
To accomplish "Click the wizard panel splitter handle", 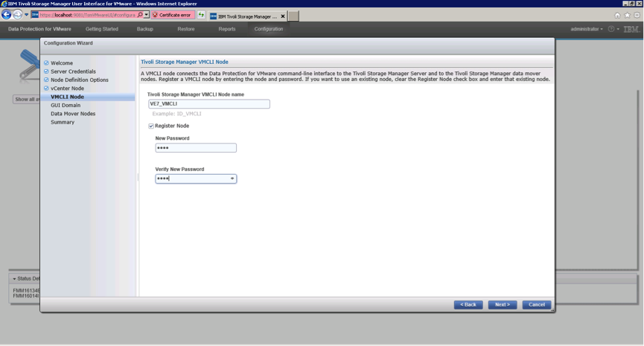I will point(138,177).
